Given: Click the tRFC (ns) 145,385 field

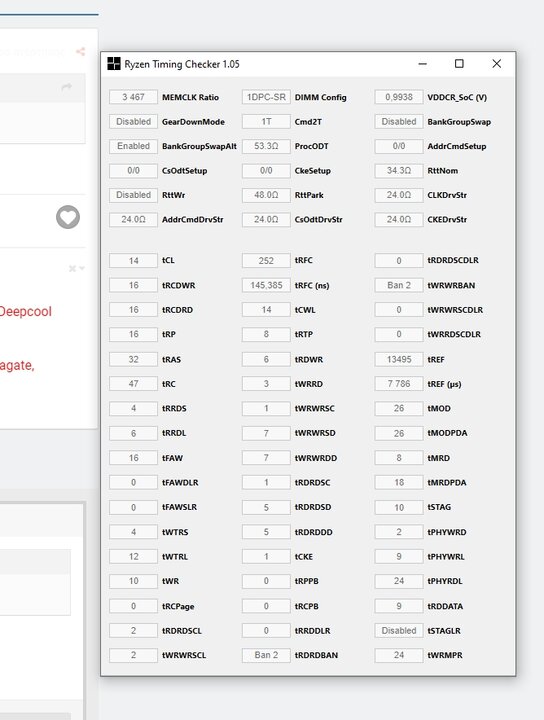Looking at the screenshot, I should (x=266, y=285).
